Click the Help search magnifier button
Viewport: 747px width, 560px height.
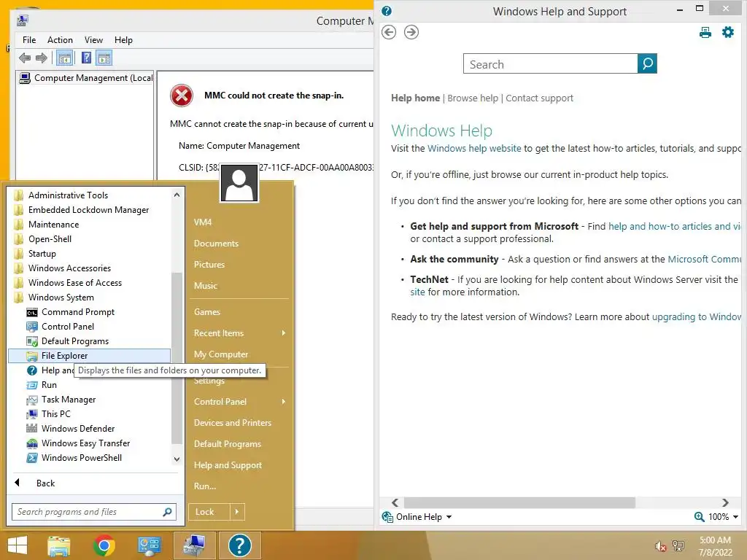pos(647,63)
